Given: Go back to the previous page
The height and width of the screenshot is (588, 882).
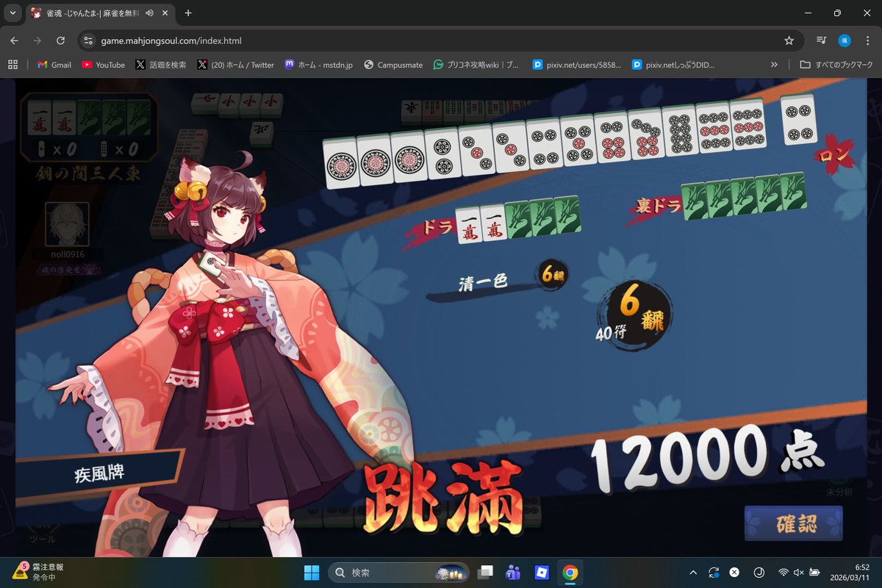Looking at the screenshot, I should click(x=14, y=40).
